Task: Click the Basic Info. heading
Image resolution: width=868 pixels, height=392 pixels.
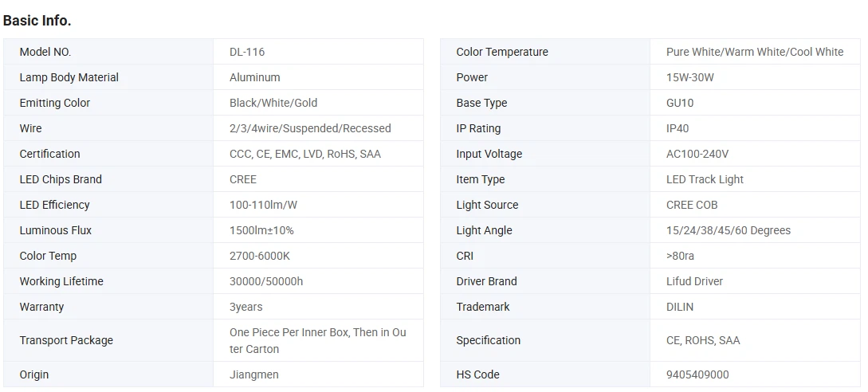Action: tap(37, 21)
